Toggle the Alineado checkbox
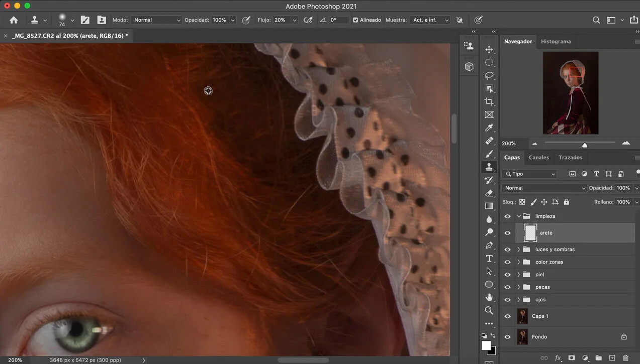This screenshot has width=640, height=364. (355, 20)
